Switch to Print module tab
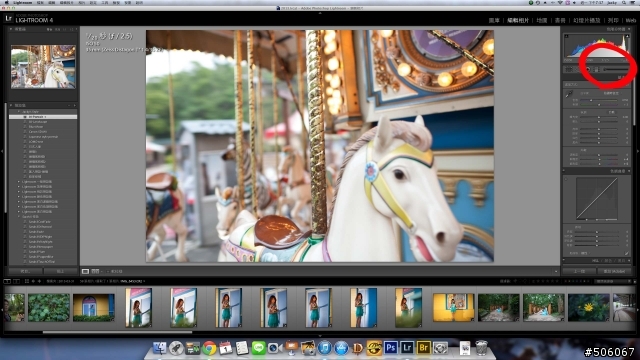Screen dimensions: 640x360 point(613,20)
